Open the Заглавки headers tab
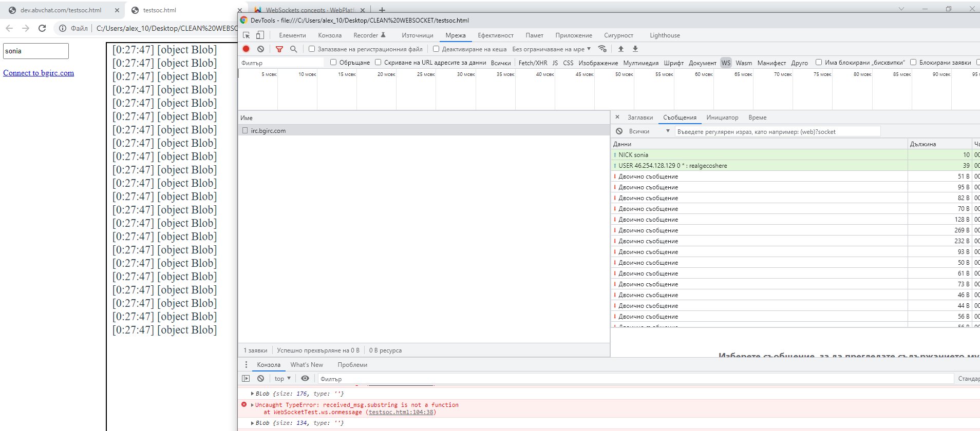 pyautogui.click(x=640, y=117)
